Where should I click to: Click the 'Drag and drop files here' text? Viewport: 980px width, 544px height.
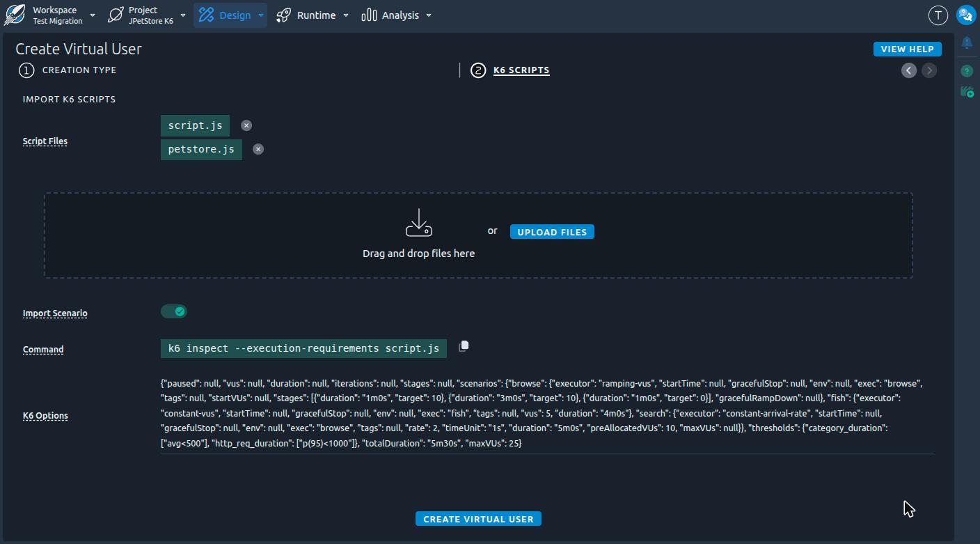(x=419, y=254)
